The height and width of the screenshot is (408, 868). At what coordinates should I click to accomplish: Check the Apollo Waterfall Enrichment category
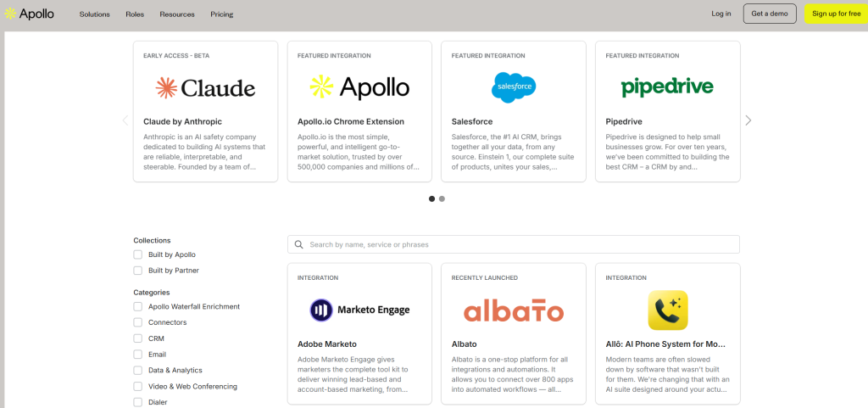pos(138,307)
